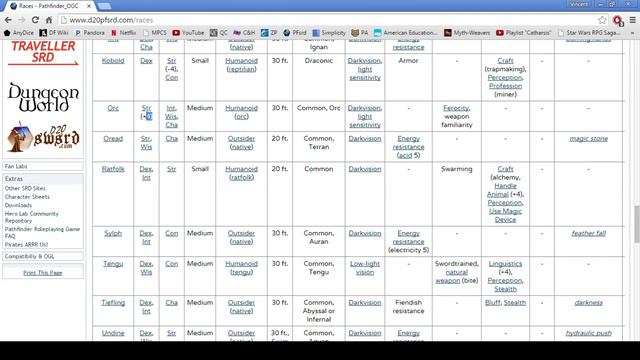Click the address bar URL field
The height and width of the screenshot is (360, 640).
tap(327, 20)
